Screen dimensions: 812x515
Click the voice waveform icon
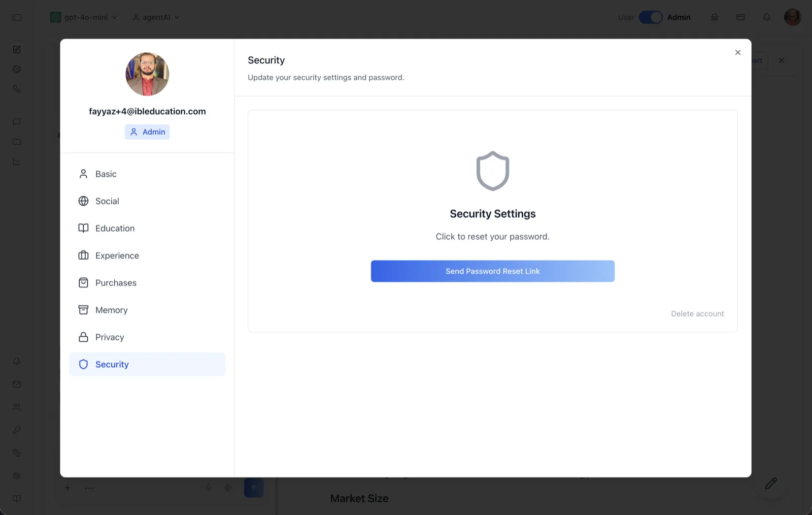point(228,488)
